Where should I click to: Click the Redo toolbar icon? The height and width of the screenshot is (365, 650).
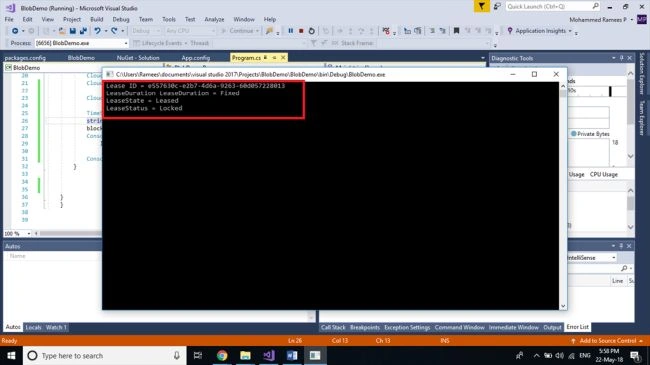point(114,31)
